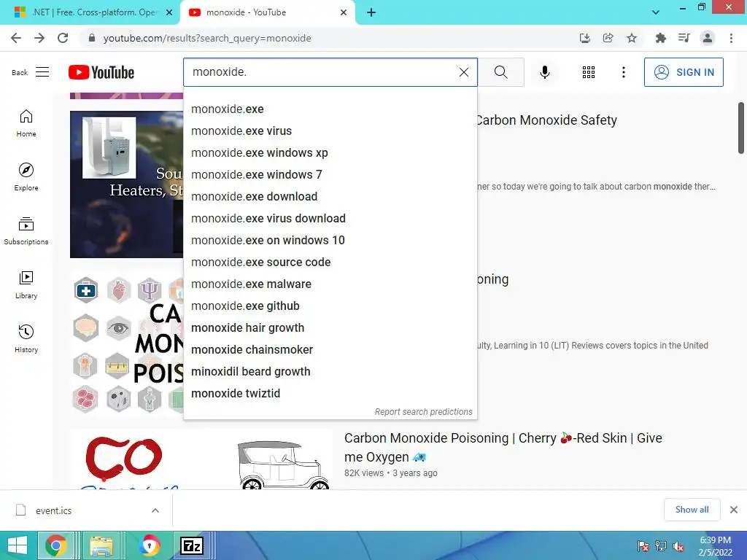The width and height of the screenshot is (747, 560).
Task: Open 7-Zip from taskbar
Action: 192,545
